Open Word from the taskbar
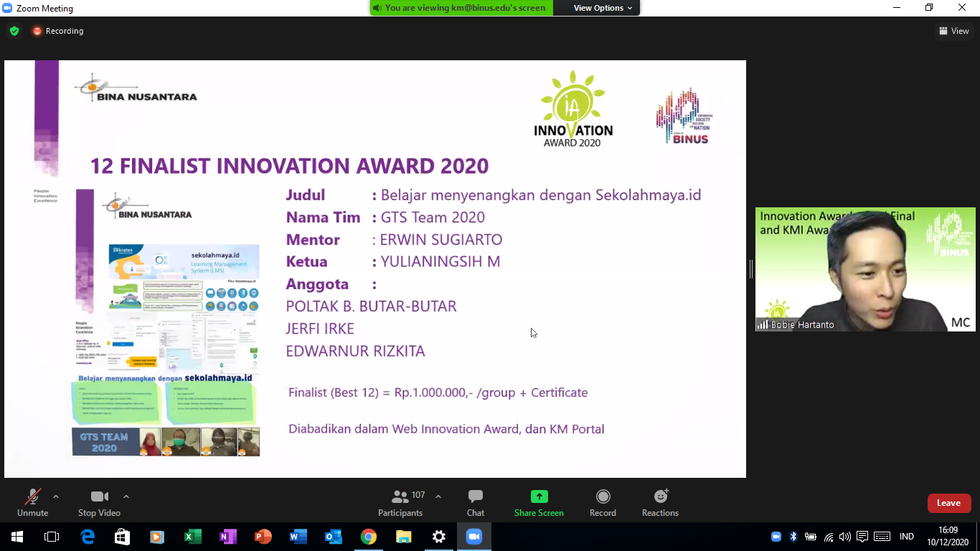980x551 pixels. pos(298,537)
